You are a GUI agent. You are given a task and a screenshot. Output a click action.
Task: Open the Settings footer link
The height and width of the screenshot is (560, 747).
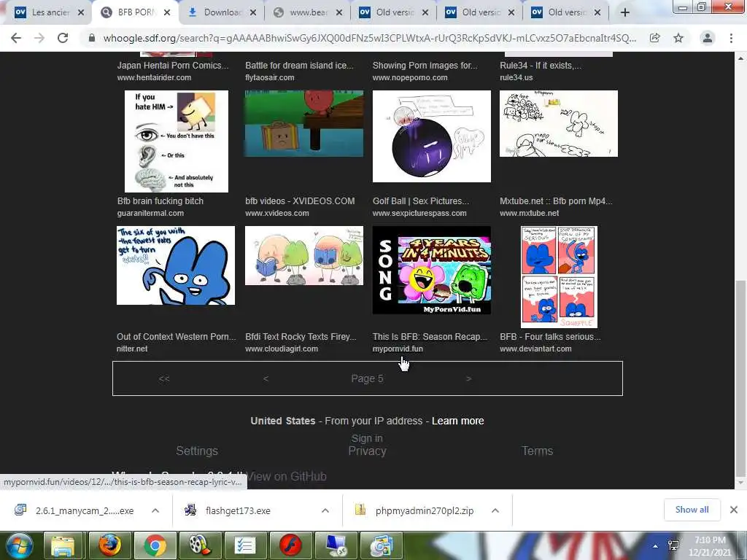[x=197, y=451]
